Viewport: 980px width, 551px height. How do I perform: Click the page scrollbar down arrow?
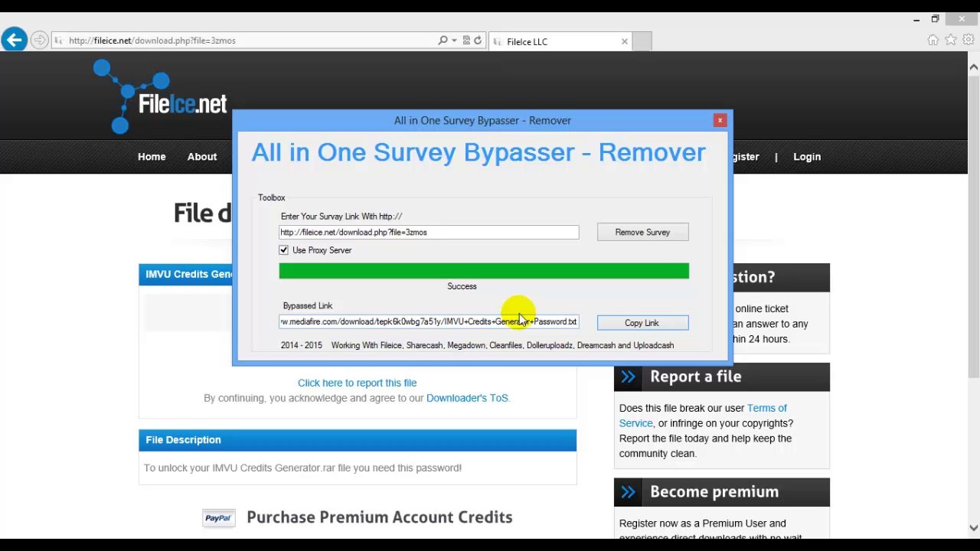973,527
